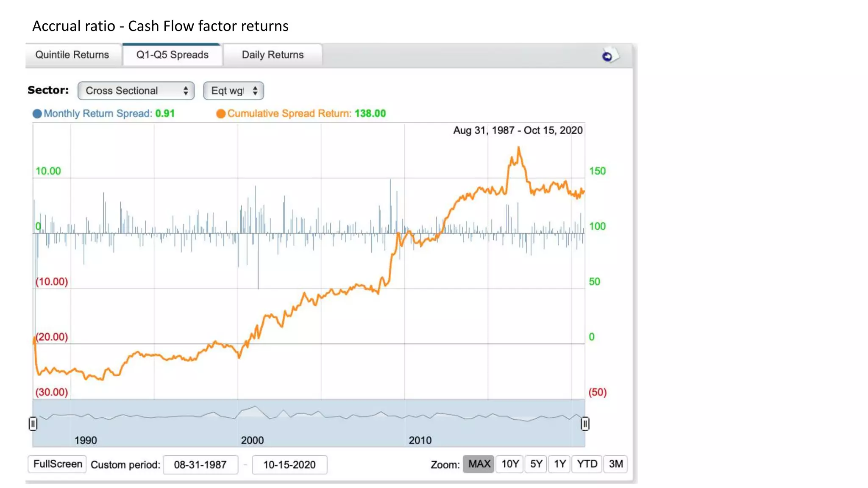Click the right range slider handle
The image size is (868, 488).
tap(585, 423)
